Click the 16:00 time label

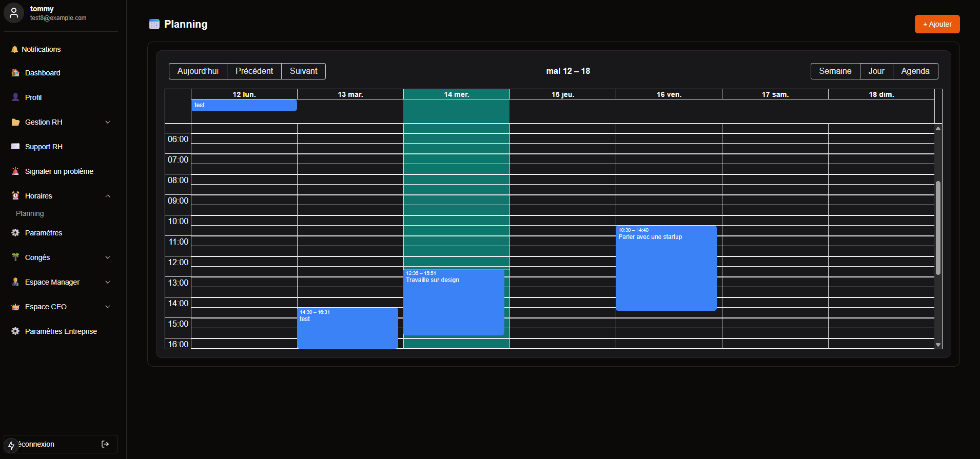(178, 344)
